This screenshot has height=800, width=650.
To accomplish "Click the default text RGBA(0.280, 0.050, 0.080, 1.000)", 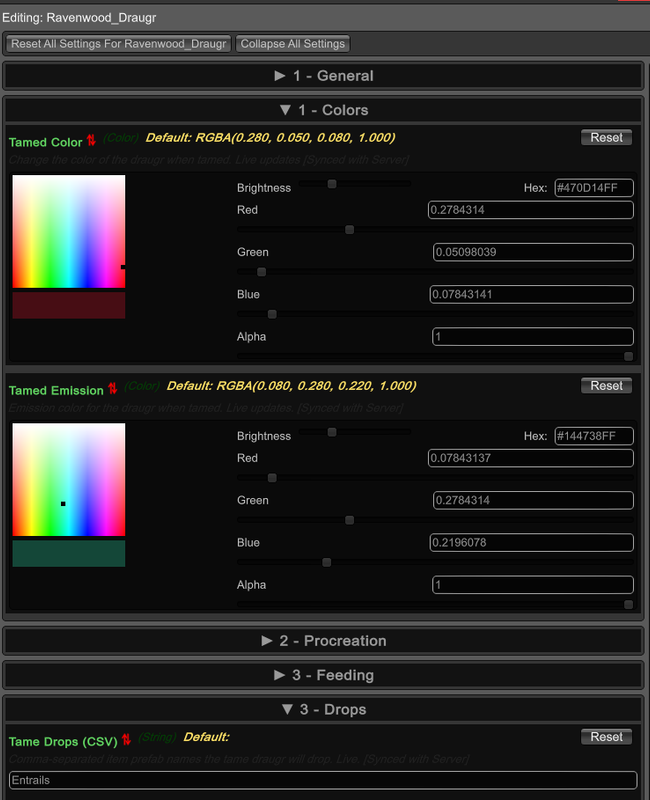I will [295, 138].
